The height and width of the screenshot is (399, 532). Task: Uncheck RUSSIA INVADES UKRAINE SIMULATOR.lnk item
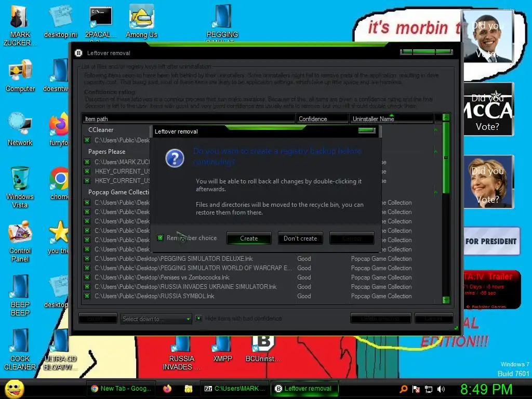pyautogui.click(x=87, y=287)
